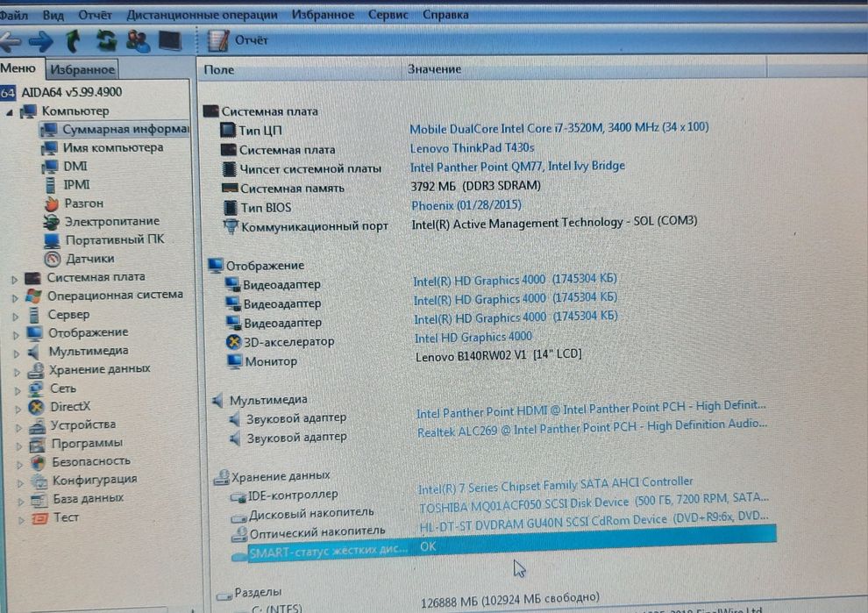Sort by the Поле column header
Screen dimensions: 868x613
299,70
